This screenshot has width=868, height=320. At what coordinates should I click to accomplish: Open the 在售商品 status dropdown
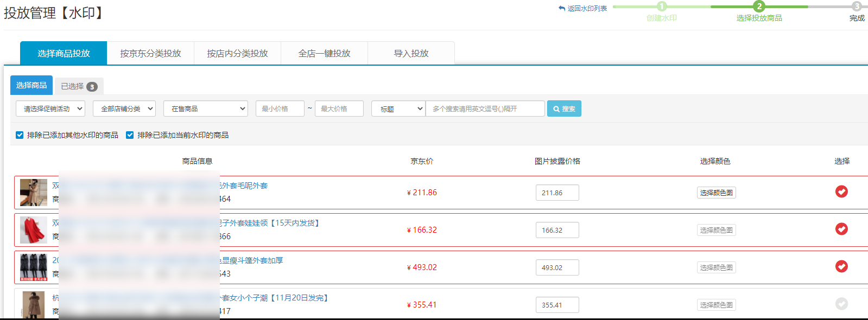(206, 108)
